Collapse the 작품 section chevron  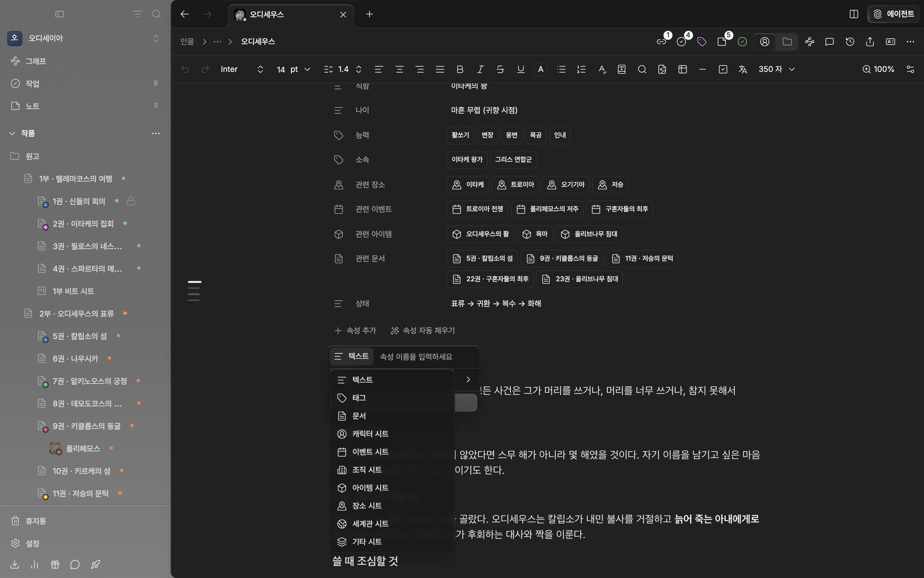coord(12,133)
